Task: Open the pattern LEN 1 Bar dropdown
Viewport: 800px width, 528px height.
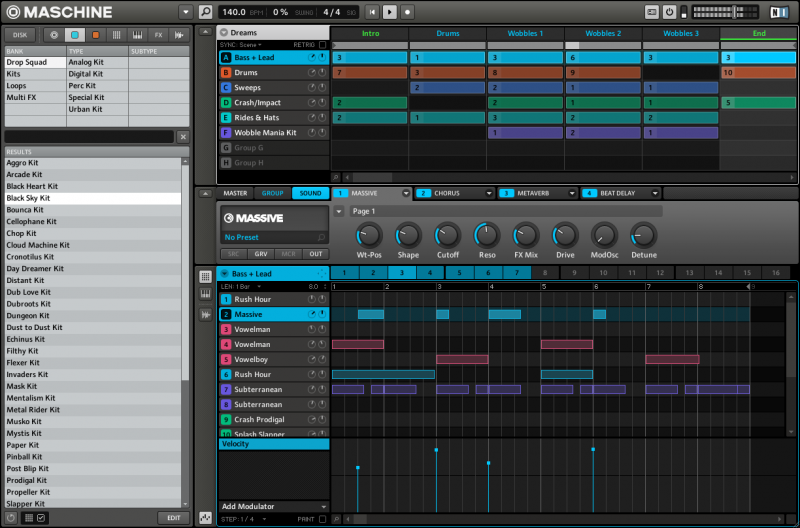Action: [x=241, y=287]
